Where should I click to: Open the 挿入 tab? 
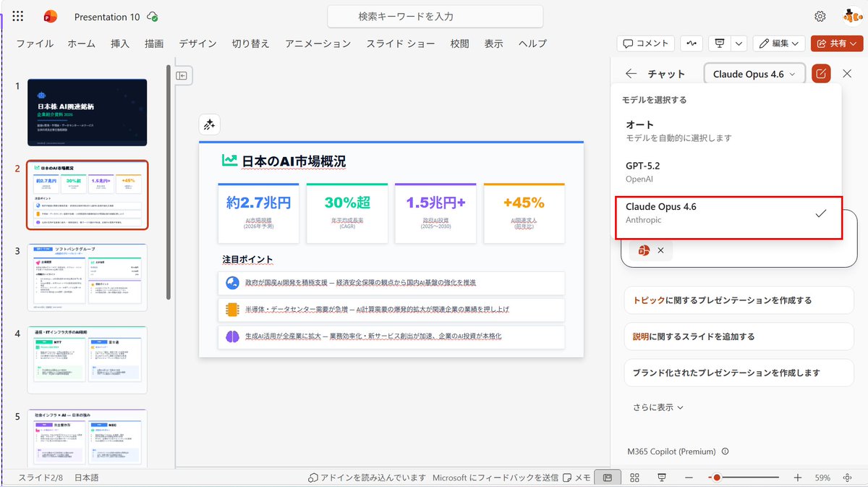(120, 43)
